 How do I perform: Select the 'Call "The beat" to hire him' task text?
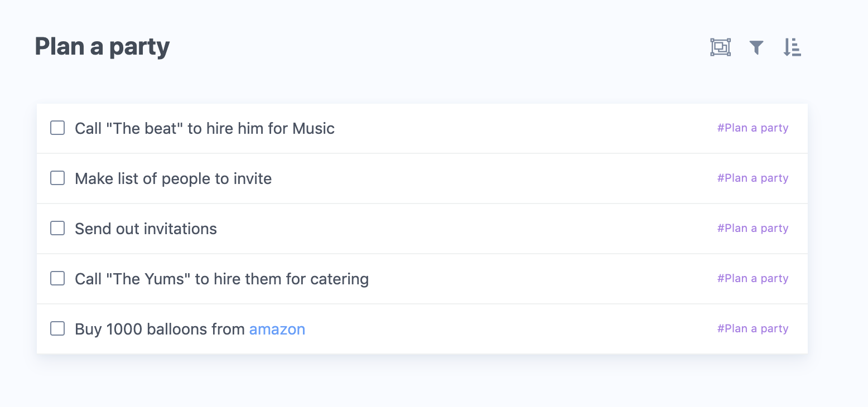coord(205,129)
